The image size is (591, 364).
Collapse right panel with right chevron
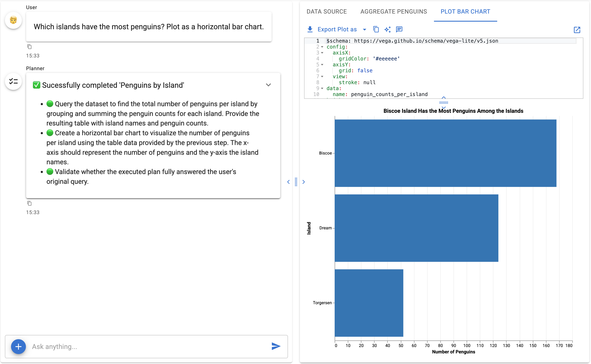coord(304,182)
